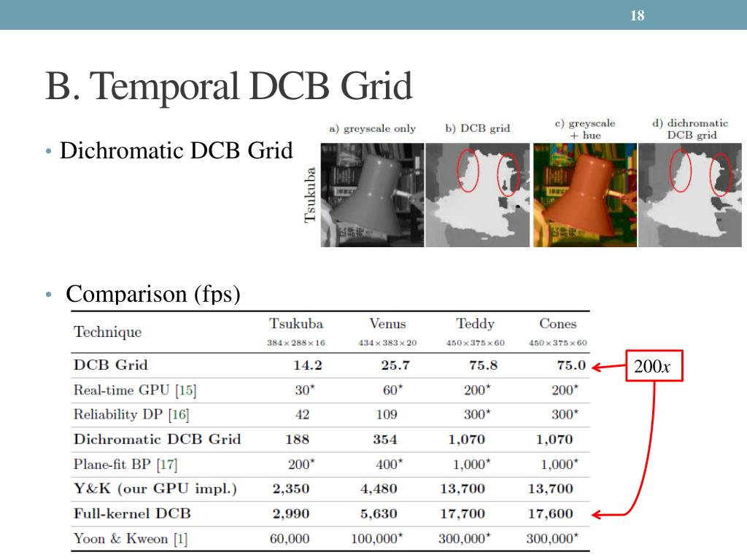Open citation [16] in Reliability DP row
The image size is (747, 560).
(179, 415)
